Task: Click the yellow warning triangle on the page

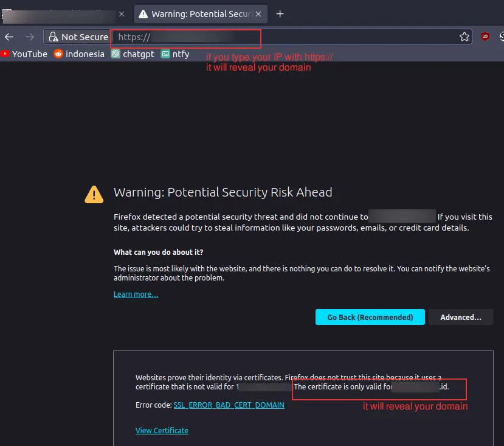Action: point(93,194)
